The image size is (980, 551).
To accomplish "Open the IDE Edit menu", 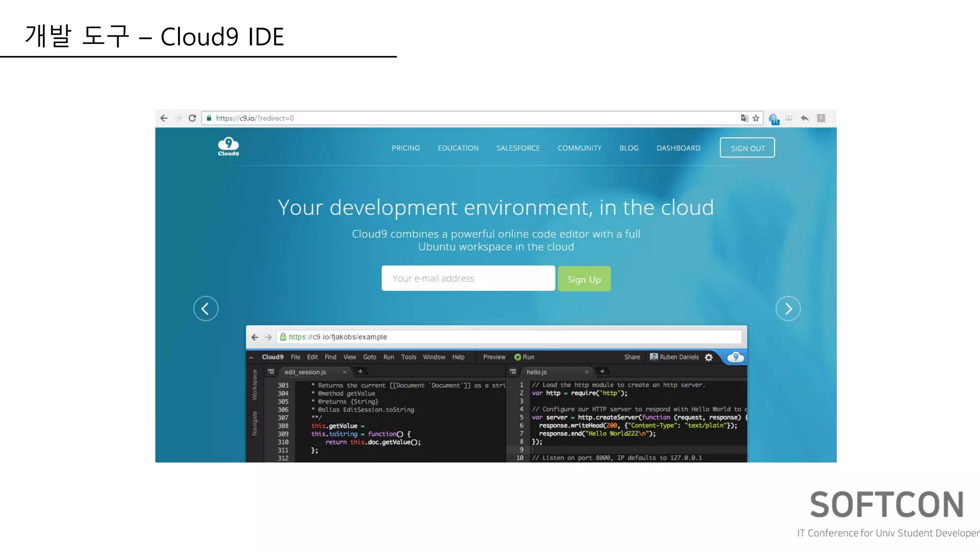I will coord(312,357).
